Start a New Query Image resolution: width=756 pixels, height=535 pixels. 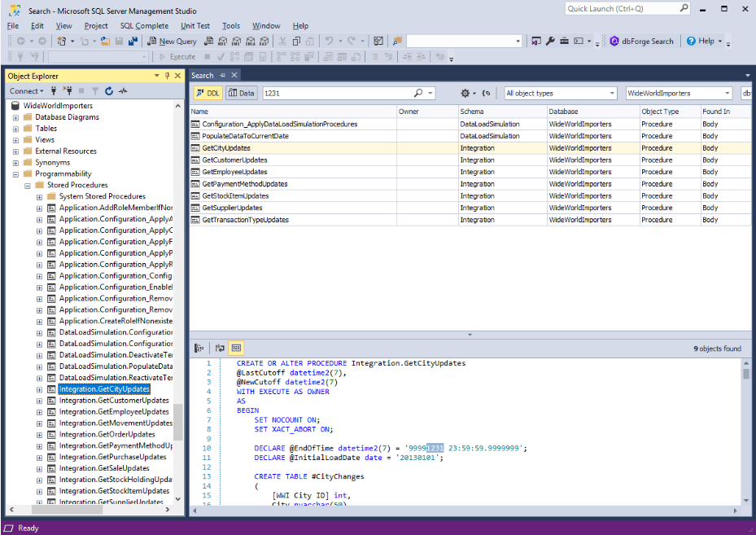click(x=172, y=41)
